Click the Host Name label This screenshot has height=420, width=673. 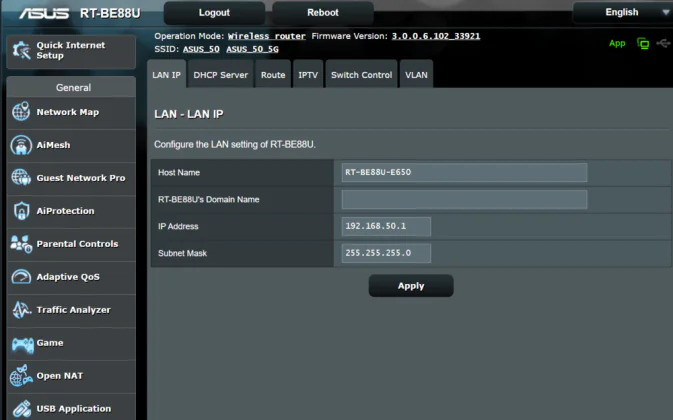tap(179, 172)
